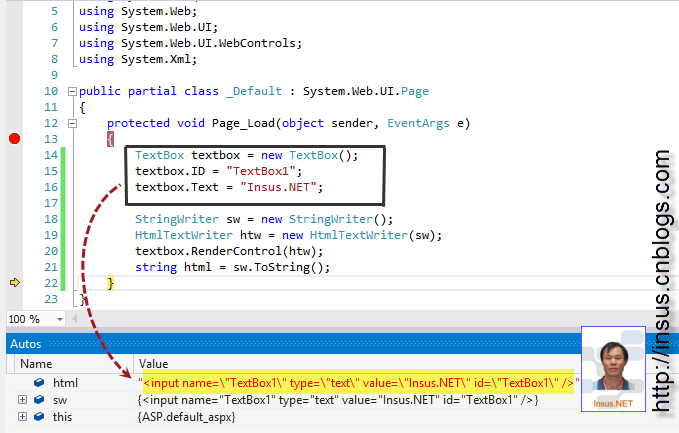Viewport: 679px width, 433px height.
Task: Click textbox.RenderControl(htw) on line 20
Action: pos(229,252)
